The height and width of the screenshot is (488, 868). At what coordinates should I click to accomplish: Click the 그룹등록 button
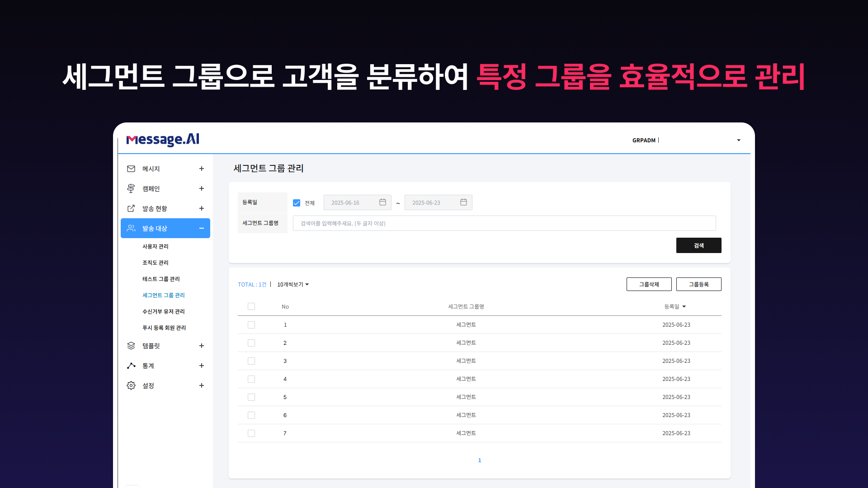pyautogui.click(x=698, y=284)
